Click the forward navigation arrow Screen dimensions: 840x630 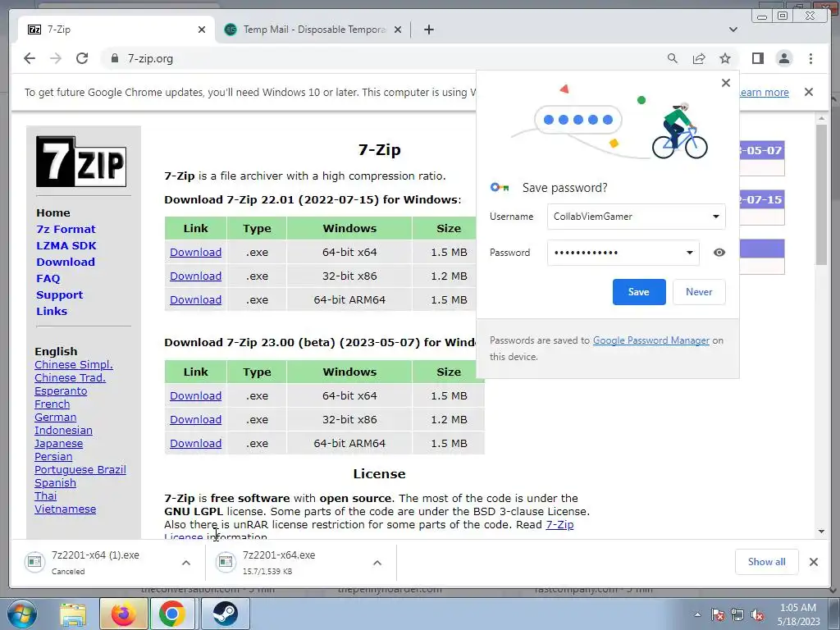56,58
